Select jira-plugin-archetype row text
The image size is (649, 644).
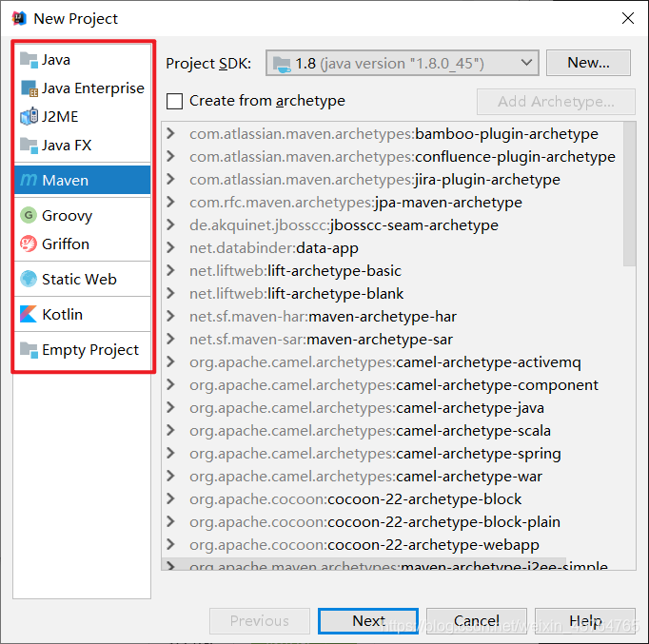pyautogui.click(x=375, y=180)
